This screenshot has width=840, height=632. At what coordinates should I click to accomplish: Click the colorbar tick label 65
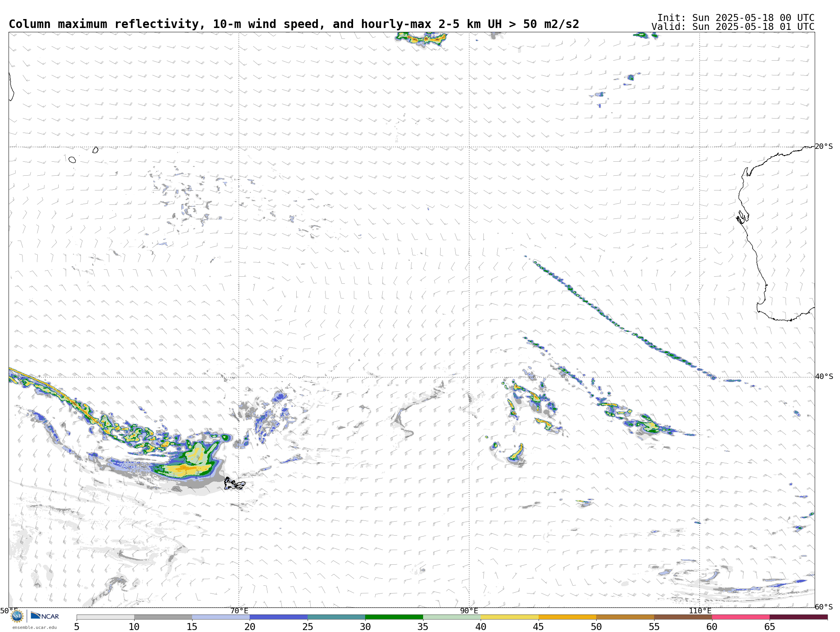click(x=770, y=627)
